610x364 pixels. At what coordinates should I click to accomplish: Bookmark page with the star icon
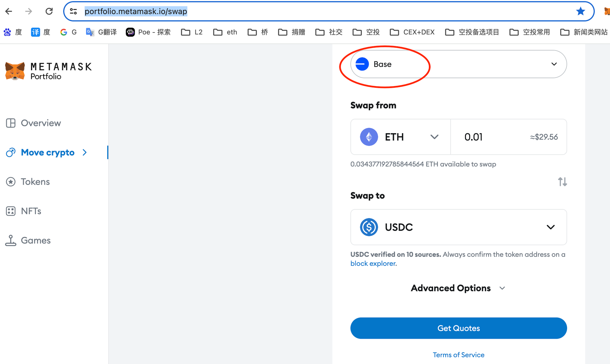tap(581, 11)
